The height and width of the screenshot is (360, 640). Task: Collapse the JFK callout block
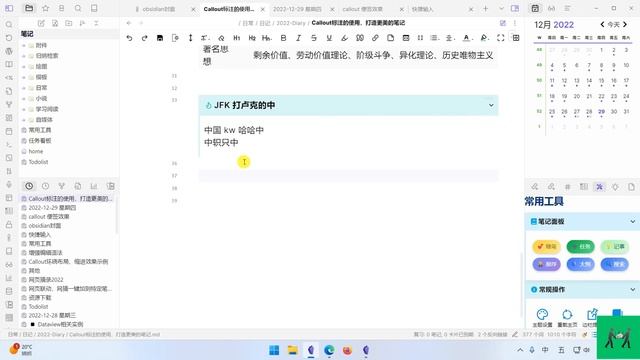[491, 105]
